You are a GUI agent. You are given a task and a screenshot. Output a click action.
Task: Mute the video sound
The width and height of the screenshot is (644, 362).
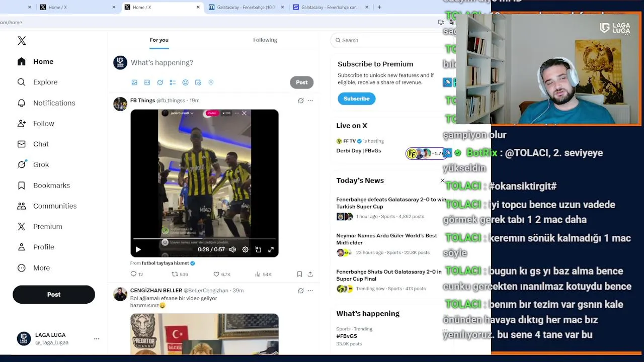pyautogui.click(x=232, y=249)
